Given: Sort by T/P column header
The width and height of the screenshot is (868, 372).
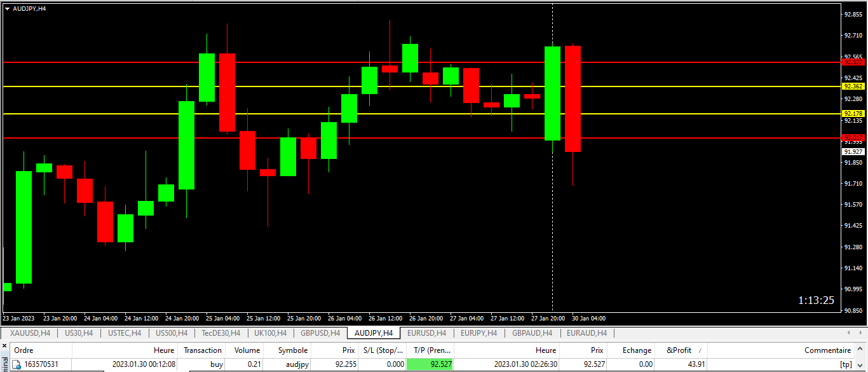Looking at the screenshot, I should click(x=430, y=350).
